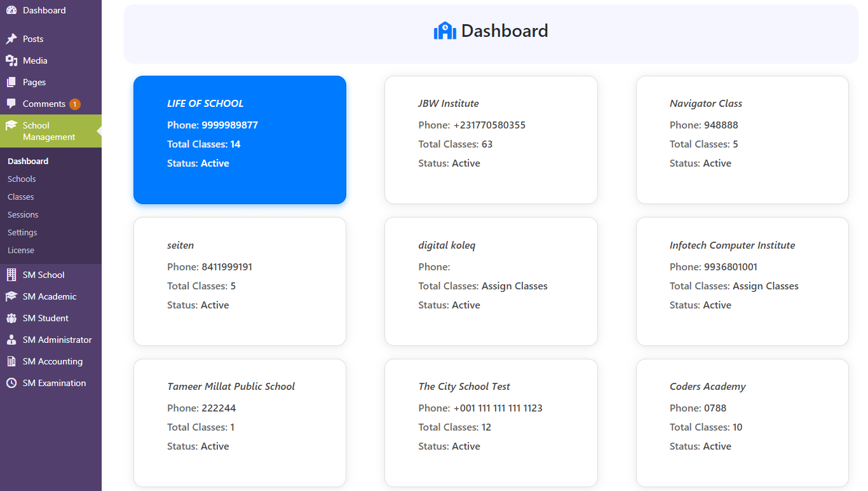The height and width of the screenshot is (491, 868).
Task: Click the Dashboard page heading text
Action: point(505,31)
